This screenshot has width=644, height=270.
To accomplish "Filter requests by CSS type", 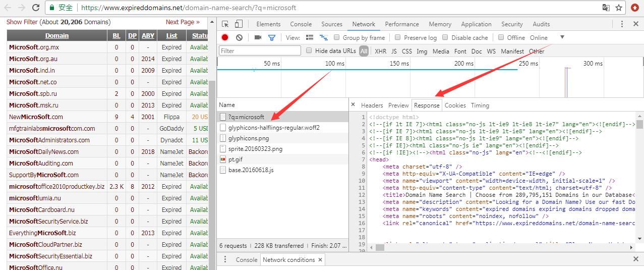I will point(407,51).
